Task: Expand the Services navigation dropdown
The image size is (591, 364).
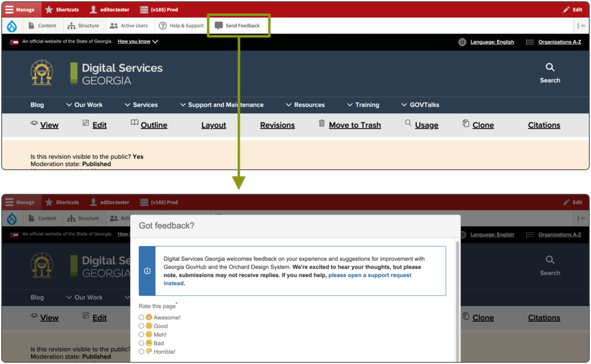Action: coord(141,105)
